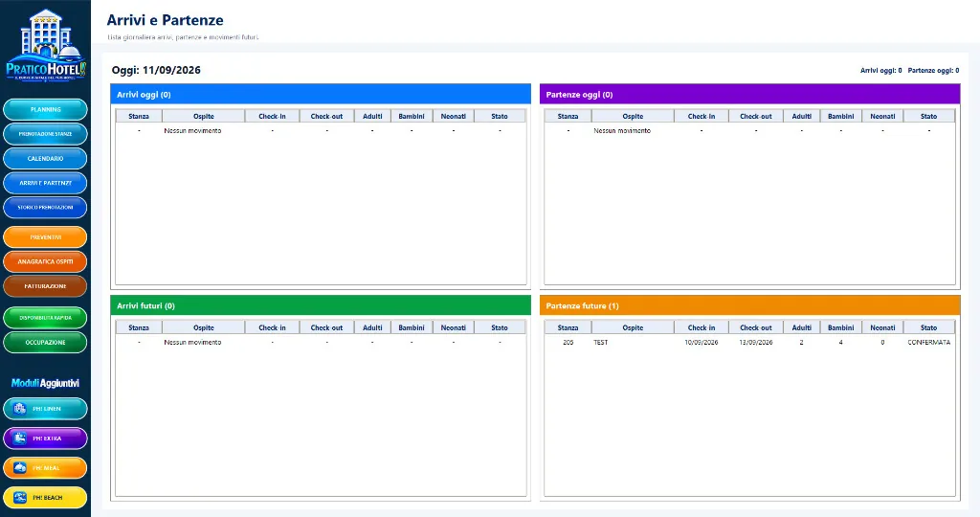Screen dimensions: 980x517
Task: Select Arrivi e Partenze in the sidebar
Action: pyautogui.click(x=45, y=183)
